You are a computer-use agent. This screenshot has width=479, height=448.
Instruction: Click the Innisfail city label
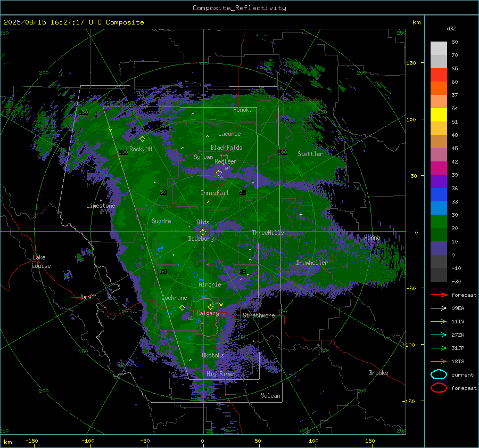coord(214,193)
